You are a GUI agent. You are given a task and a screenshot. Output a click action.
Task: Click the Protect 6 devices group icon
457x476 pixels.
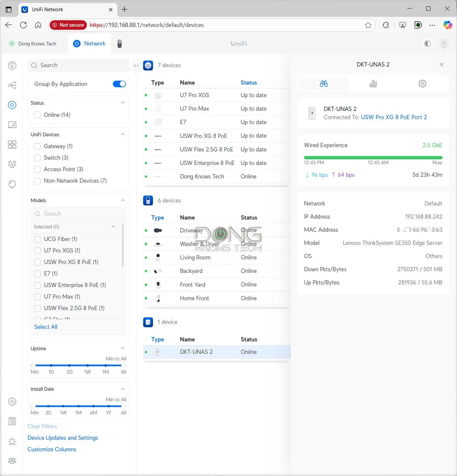pos(148,200)
